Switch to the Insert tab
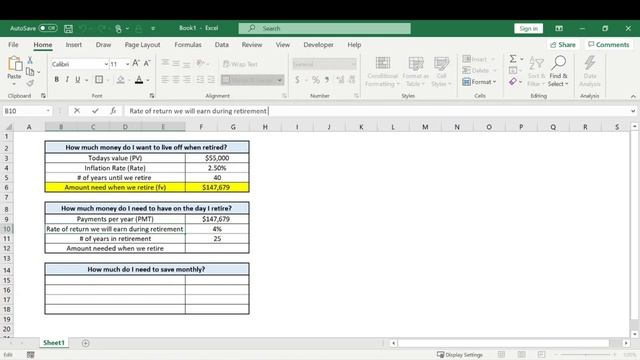The height and width of the screenshot is (360, 640). (x=73, y=45)
